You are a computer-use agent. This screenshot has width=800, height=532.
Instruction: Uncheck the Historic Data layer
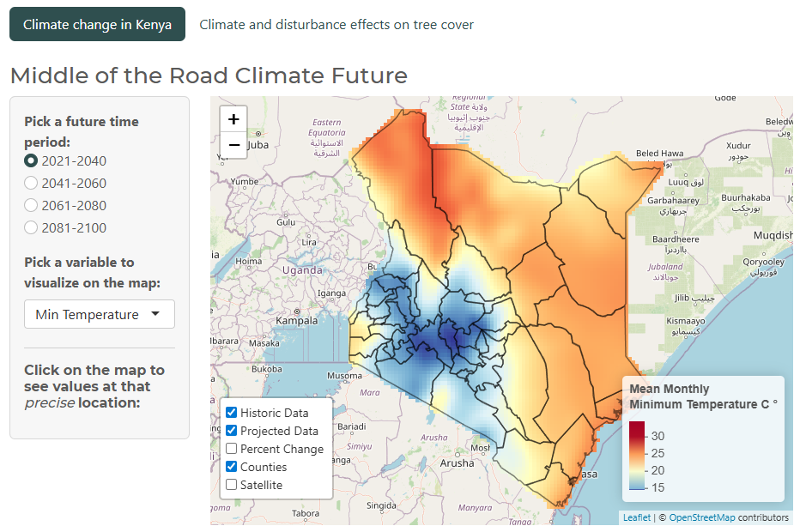pyautogui.click(x=230, y=412)
